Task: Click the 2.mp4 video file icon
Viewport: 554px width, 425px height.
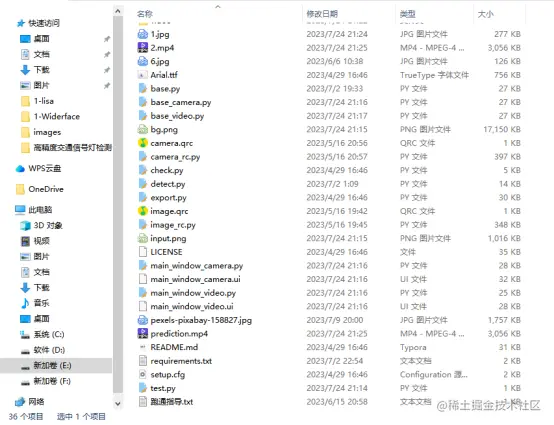Action: 142,48
